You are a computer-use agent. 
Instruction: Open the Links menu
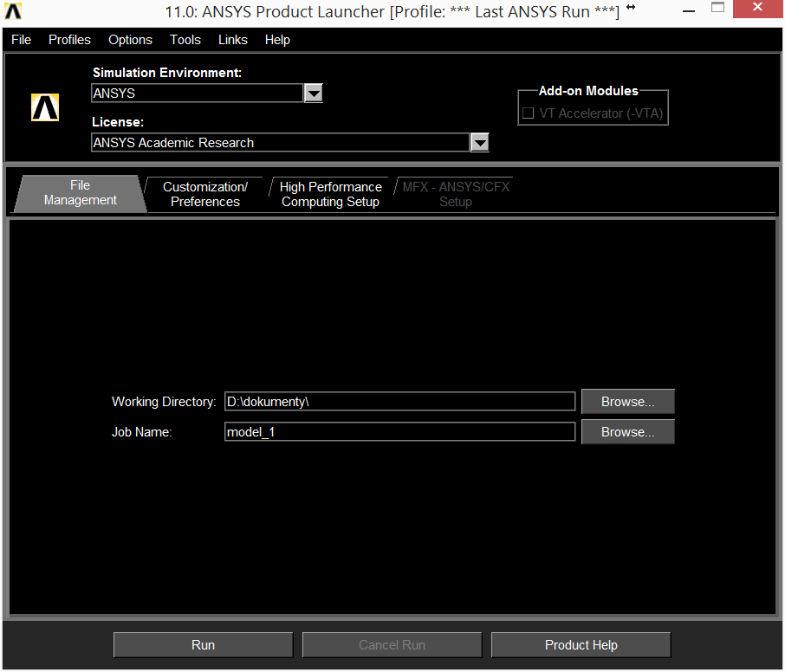pos(233,40)
